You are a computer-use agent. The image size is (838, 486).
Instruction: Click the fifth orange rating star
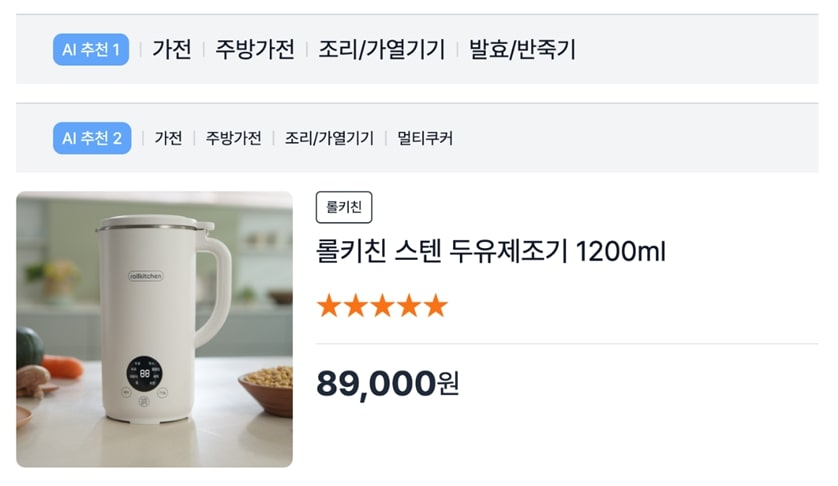(435, 306)
